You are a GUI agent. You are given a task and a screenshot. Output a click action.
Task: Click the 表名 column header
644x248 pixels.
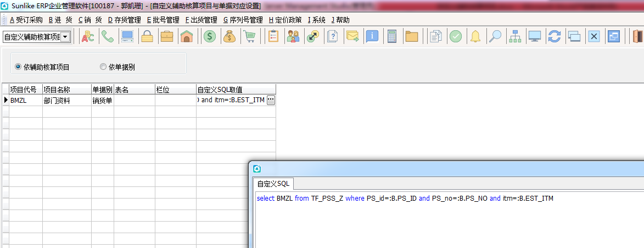[135, 90]
